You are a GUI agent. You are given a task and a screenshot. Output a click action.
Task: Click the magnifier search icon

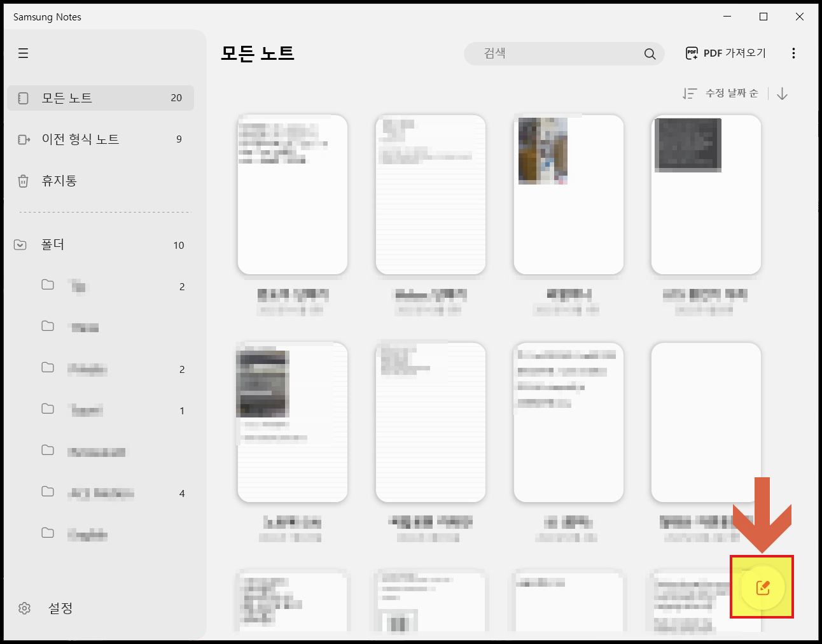point(650,54)
